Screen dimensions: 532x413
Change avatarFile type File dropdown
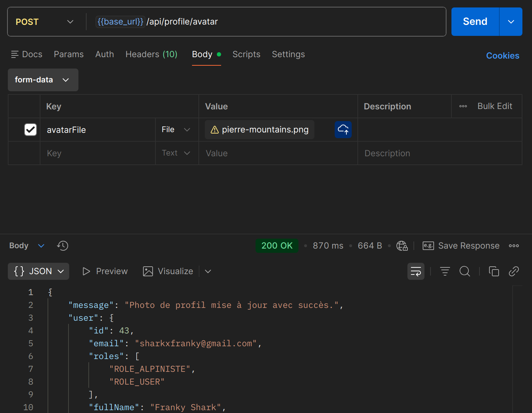click(x=177, y=130)
